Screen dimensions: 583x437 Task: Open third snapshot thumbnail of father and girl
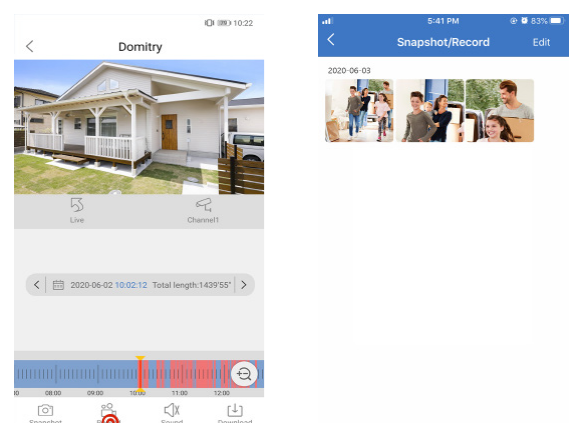point(500,110)
